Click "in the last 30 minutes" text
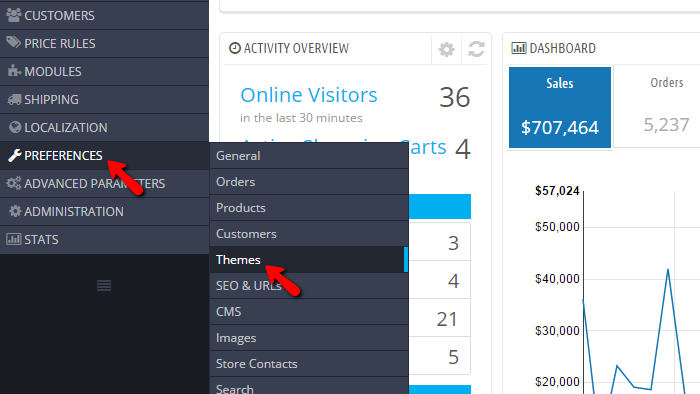This screenshot has width=700, height=394. coord(301,118)
